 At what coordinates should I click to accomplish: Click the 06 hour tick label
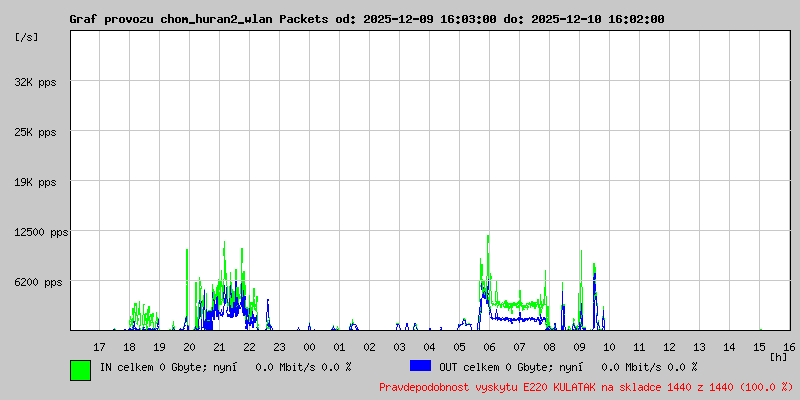click(489, 347)
